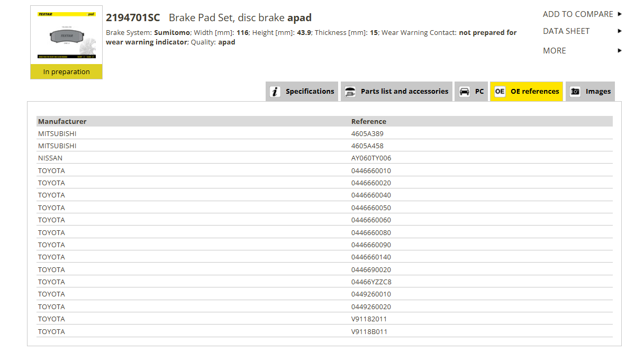Select the OE references tab

point(527,92)
